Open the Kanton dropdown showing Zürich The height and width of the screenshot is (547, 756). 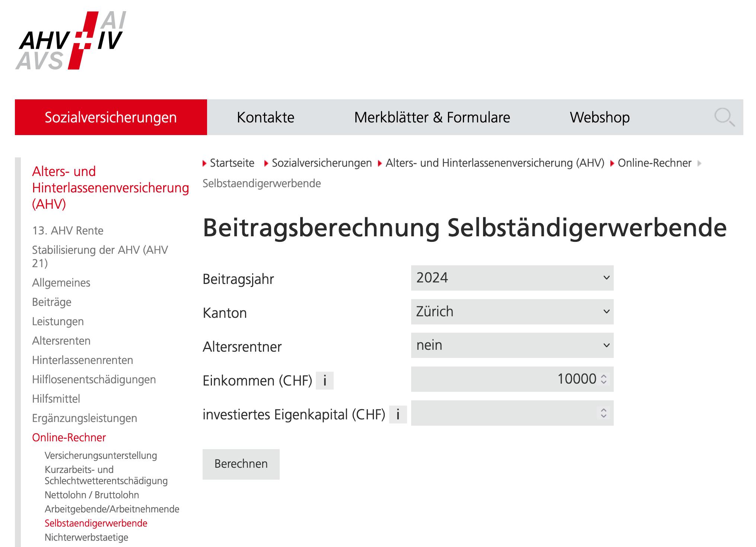(x=512, y=312)
